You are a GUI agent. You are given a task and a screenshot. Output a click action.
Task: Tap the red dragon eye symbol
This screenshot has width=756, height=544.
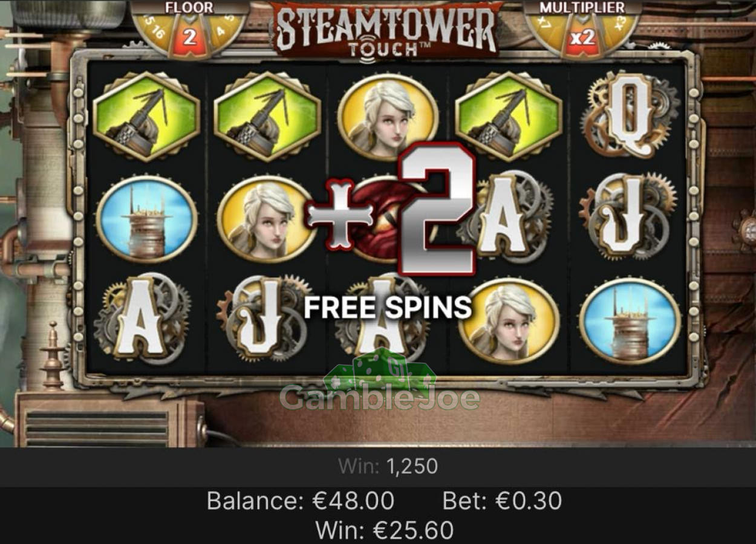click(x=381, y=219)
